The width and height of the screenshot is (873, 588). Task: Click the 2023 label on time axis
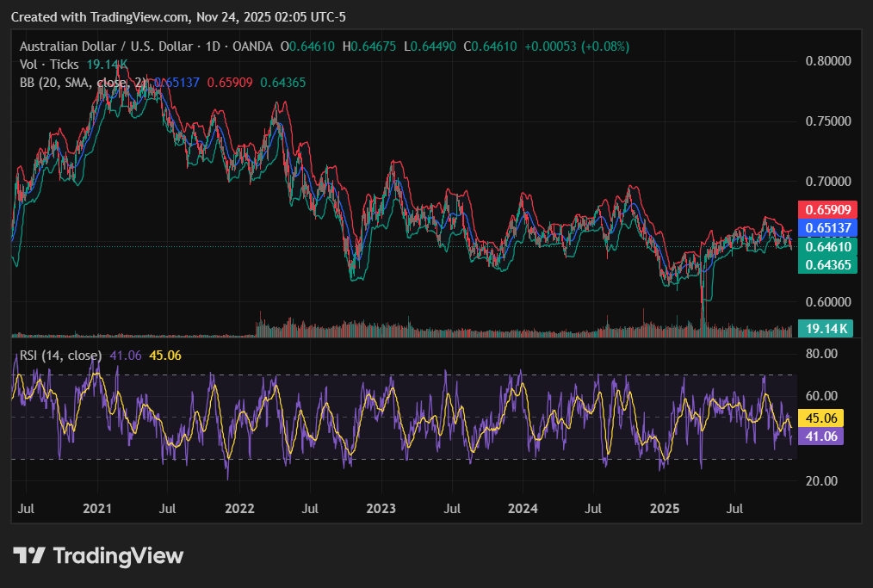[381, 509]
